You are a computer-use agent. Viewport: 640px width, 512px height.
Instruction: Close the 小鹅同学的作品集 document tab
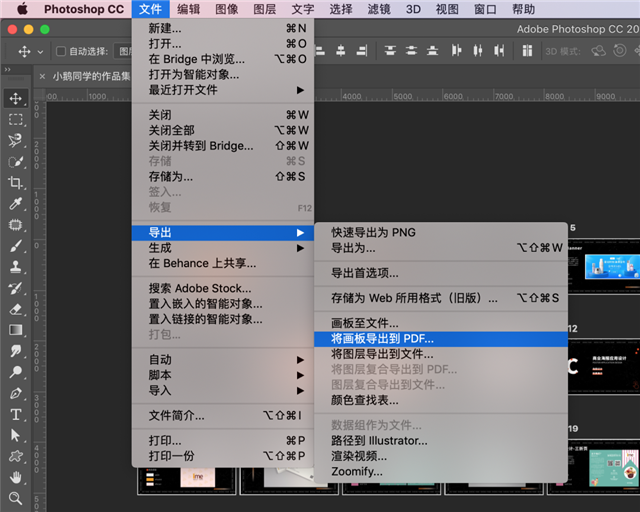pyautogui.click(x=42, y=76)
